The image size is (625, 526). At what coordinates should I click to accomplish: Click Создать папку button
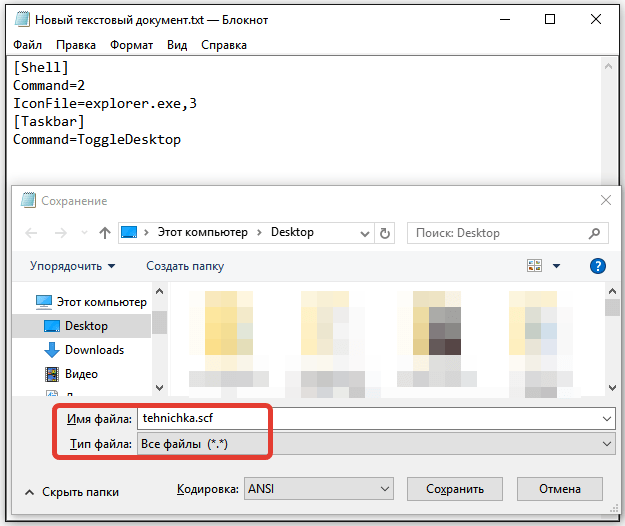coord(185,266)
